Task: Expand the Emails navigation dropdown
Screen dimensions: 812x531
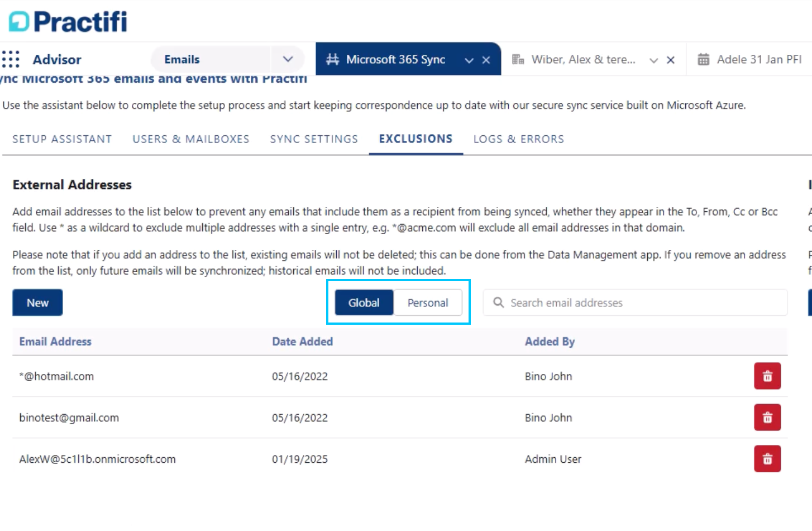Action: (x=288, y=59)
